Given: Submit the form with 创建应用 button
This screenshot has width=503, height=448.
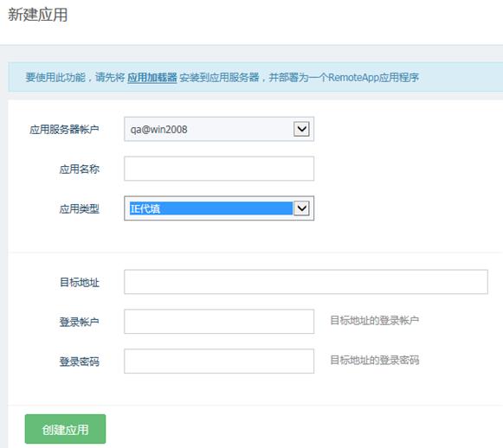Looking at the screenshot, I should (65, 429).
